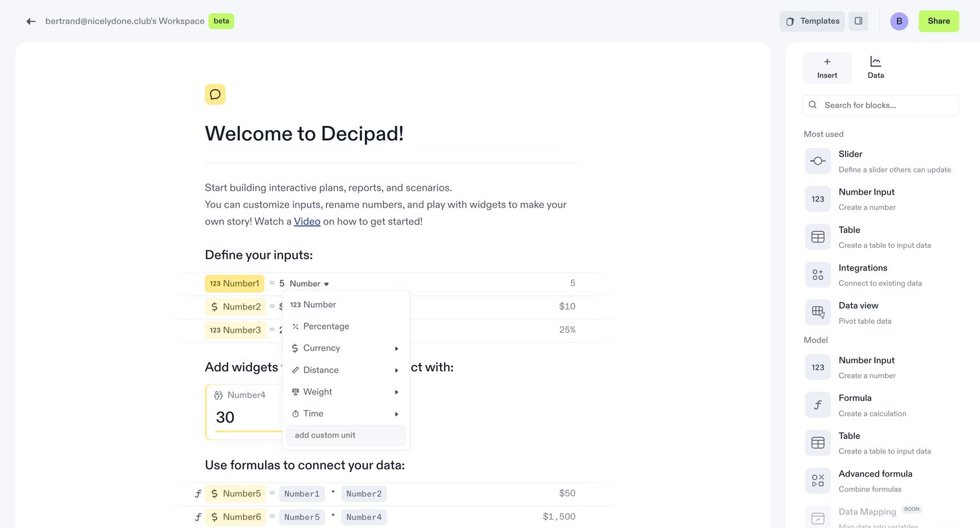The height and width of the screenshot is (528, 980).
Task: Click the Weight submenu arrow
Action: pyautogui.click(x=397, y=392)
